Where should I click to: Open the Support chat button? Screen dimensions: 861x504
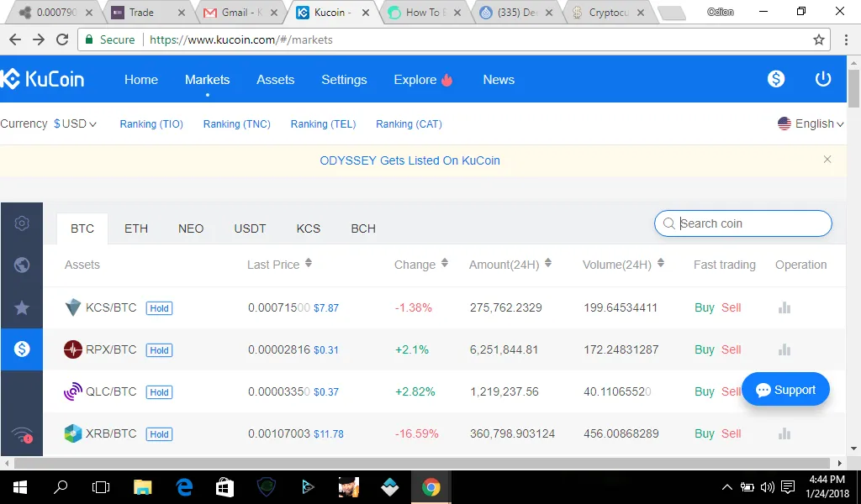click(x=786, y=390)
